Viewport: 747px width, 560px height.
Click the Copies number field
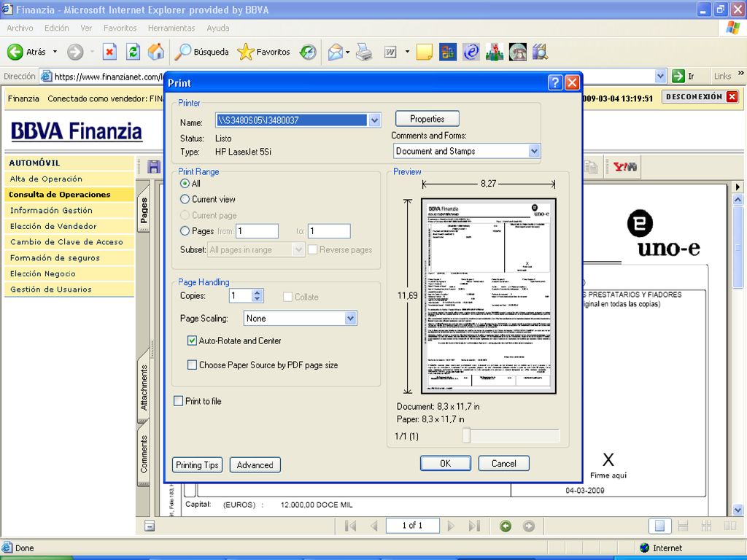point(241,296)
